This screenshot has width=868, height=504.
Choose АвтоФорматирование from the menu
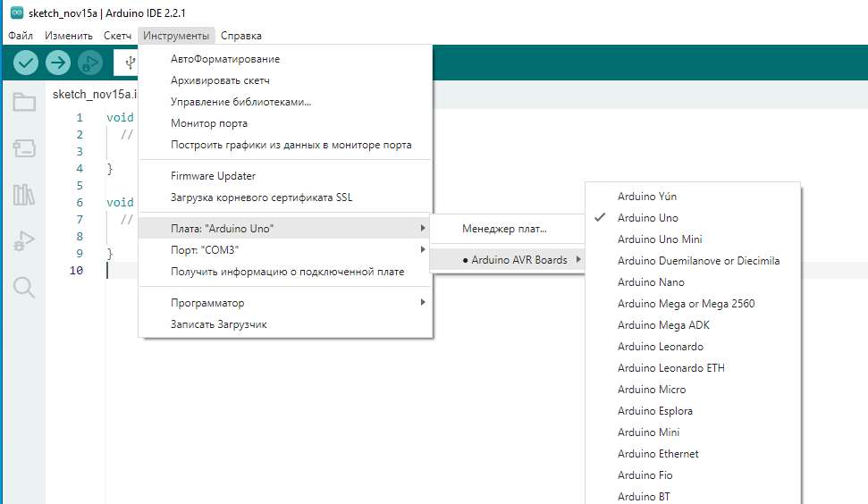pyautogui.click(x=285, y=59)
